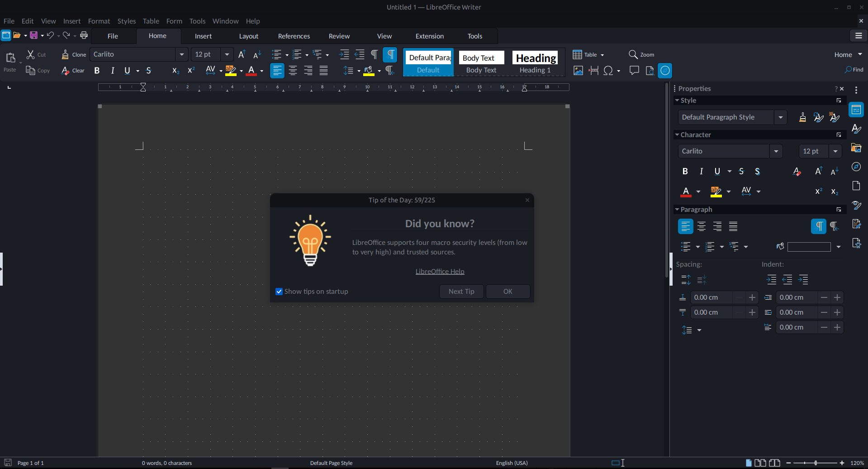
Task: Switch to the Insert ribbon tab
Action: pos(203,36)
